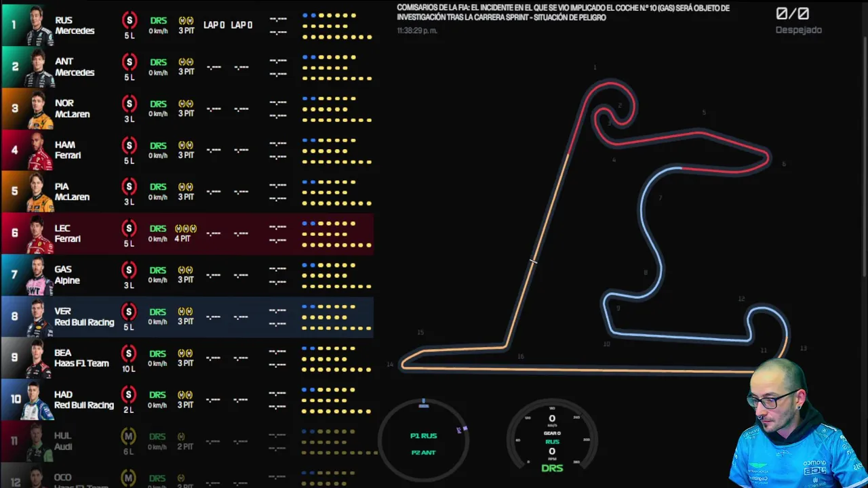This screenshot has height=488, width=868.
Task: Click the 4 PIT count for LEC
Action: (x=182, y=239)
